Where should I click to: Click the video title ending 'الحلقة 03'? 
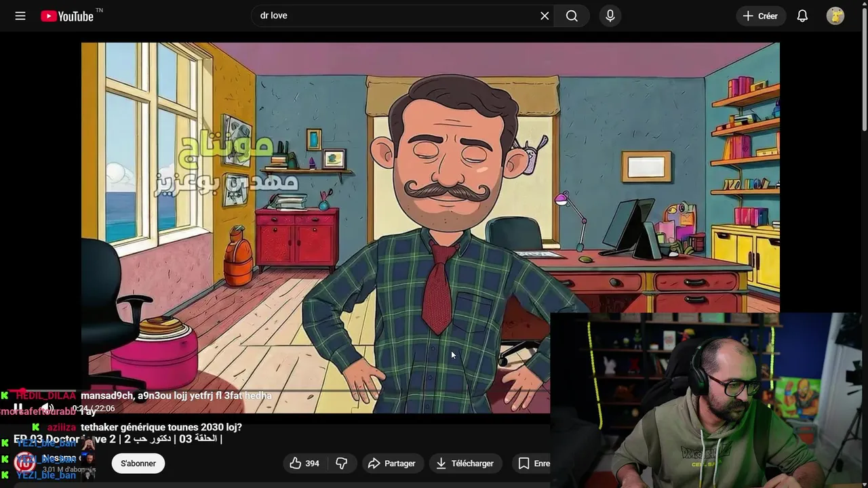pos(118,439)
